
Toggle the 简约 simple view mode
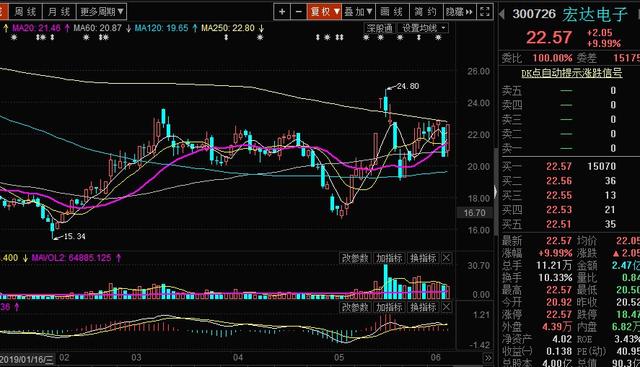(425, 12)
